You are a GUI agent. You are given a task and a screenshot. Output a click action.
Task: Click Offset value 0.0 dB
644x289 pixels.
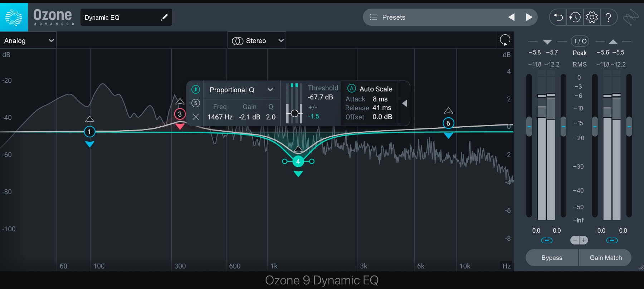pyautogui.click(x=382, y=117)
